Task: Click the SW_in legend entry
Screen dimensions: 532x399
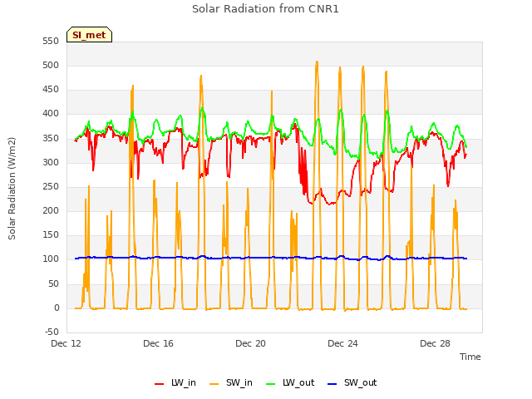Action: (231, 382)
